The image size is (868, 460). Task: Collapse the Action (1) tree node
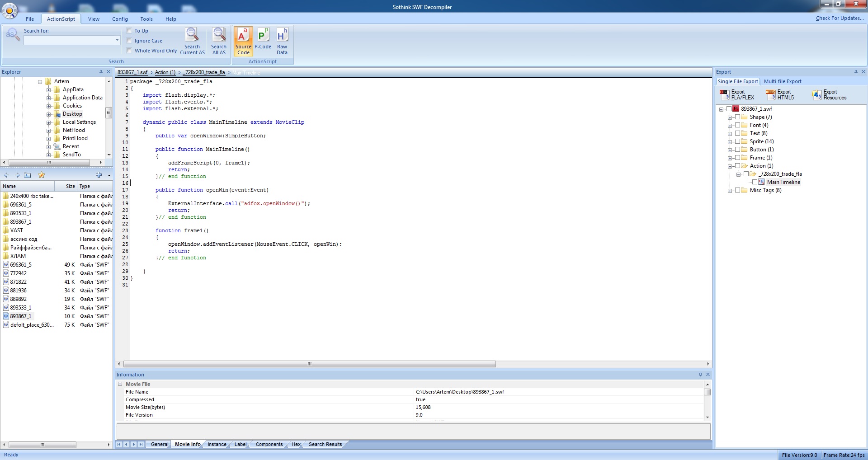(x=730, y=166)
